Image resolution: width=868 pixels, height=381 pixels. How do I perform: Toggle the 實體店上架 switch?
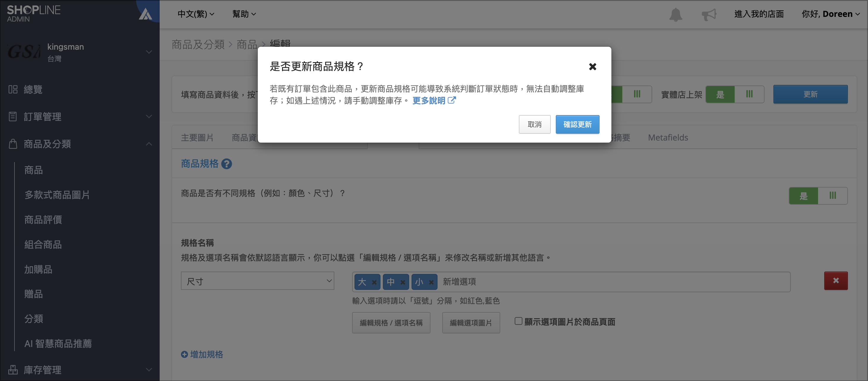pyautogui.click(x=735, y=94)
